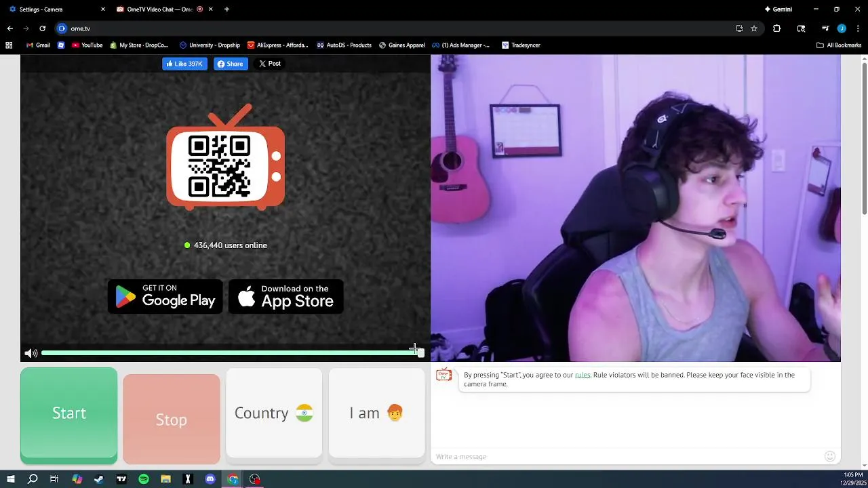Open Spotify from the taskbar

[x=144, y=479]
